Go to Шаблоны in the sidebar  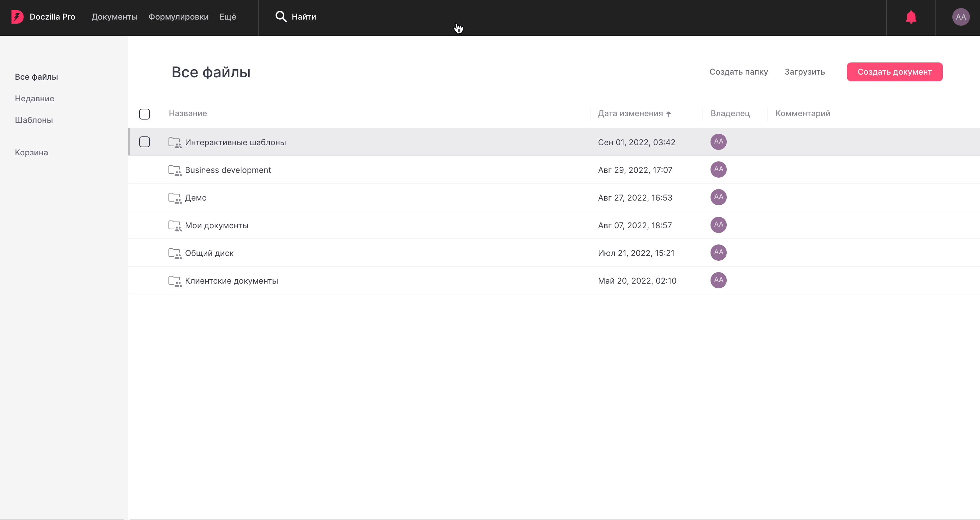34,120
